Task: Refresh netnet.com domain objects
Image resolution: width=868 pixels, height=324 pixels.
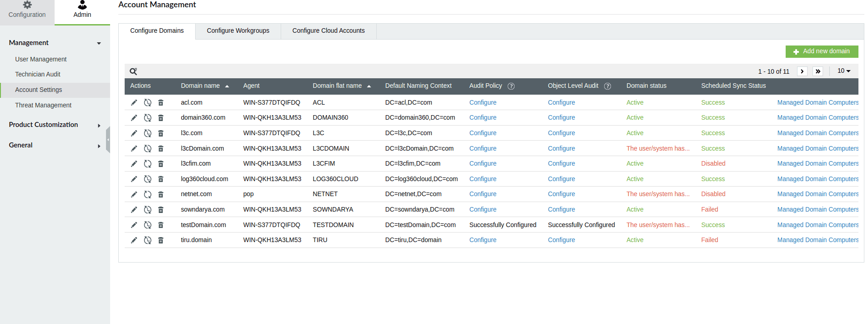Action: click(147, 194)
